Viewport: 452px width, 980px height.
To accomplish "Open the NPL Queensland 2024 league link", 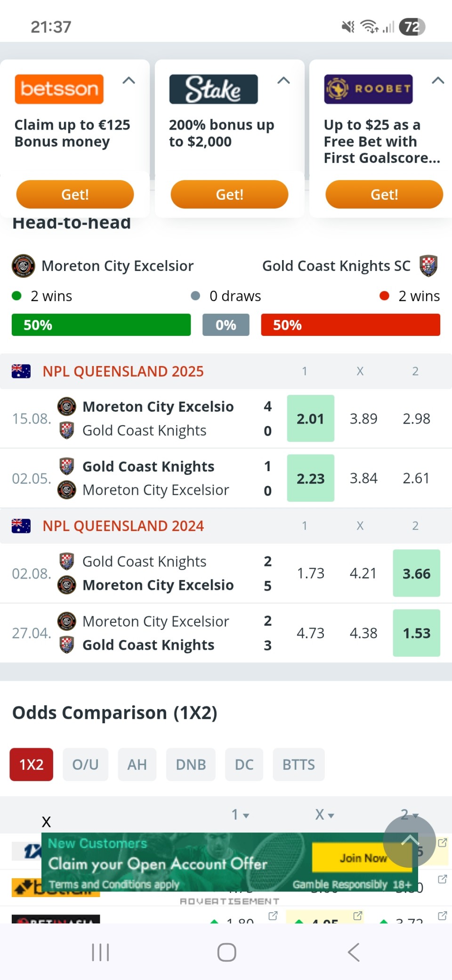I will (123, 526).
